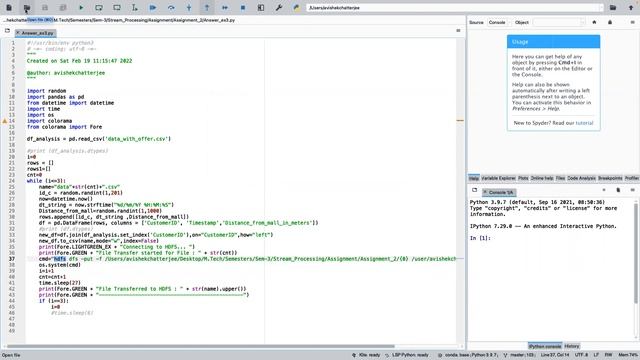The image size is (640, 360).
Task: Lock the Help pane with padlock icon
Action: (610, 22)
